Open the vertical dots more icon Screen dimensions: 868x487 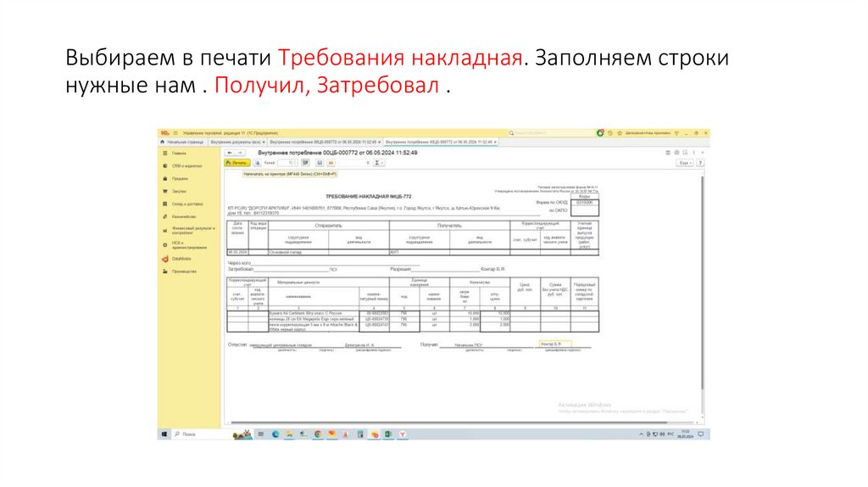[693, 153]
